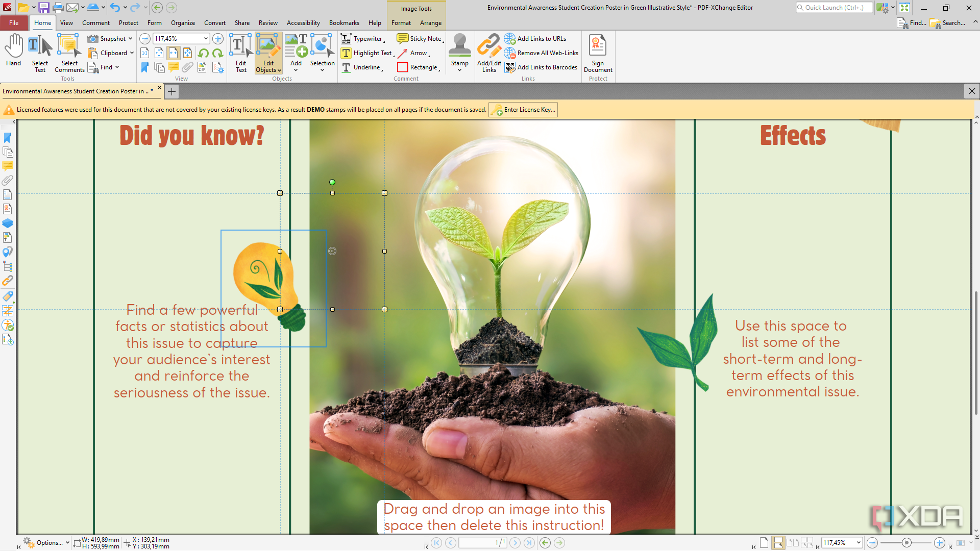Click the Quick Launch search field

tap(834, 8)
